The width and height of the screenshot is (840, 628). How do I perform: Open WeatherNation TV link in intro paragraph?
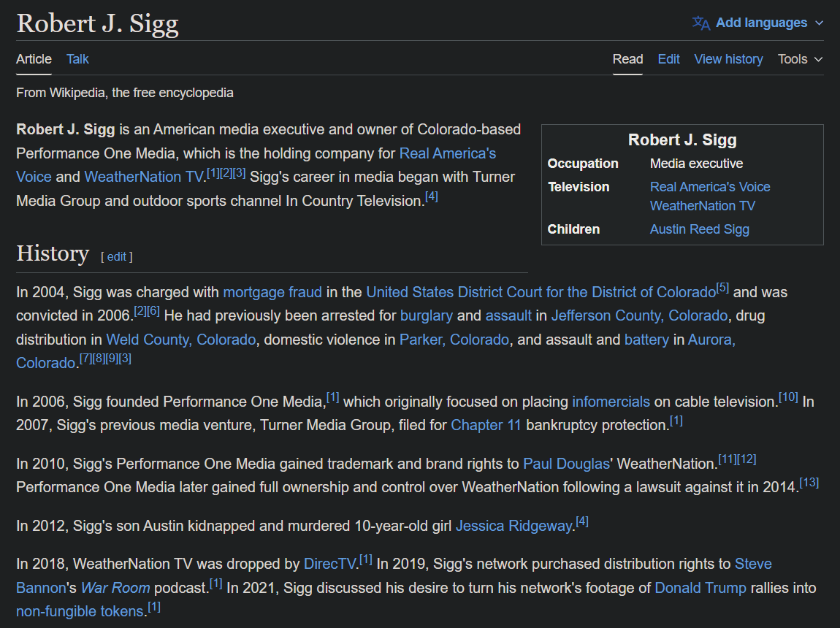pyautogui.click(x=144, y=177)
